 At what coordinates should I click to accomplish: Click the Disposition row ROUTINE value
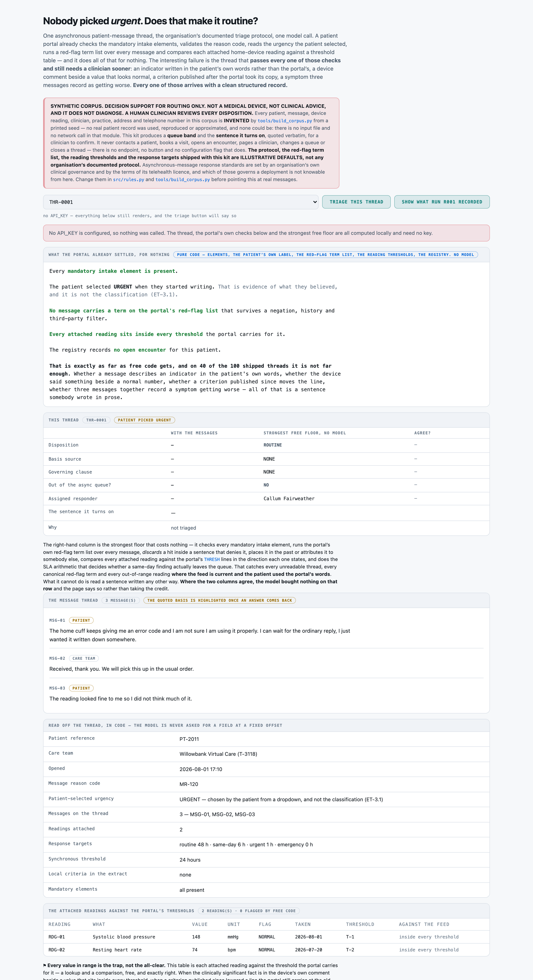(x=273, y=445)
